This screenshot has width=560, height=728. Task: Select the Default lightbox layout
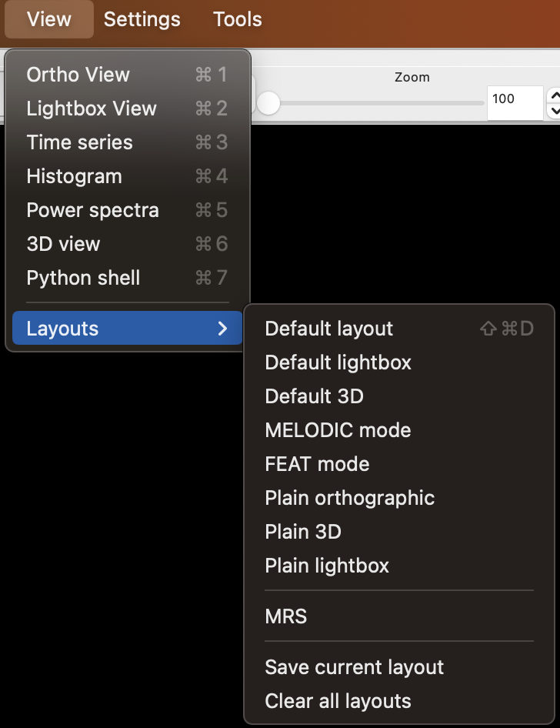coord(338,362)
